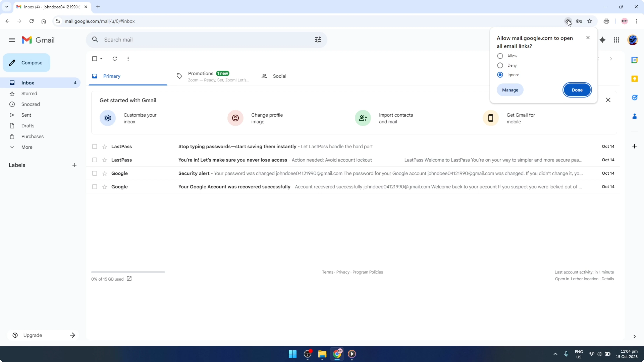Viewport: 644px width, 362px height.
Task: Open the password manager key icon
Action: point(579,21)
